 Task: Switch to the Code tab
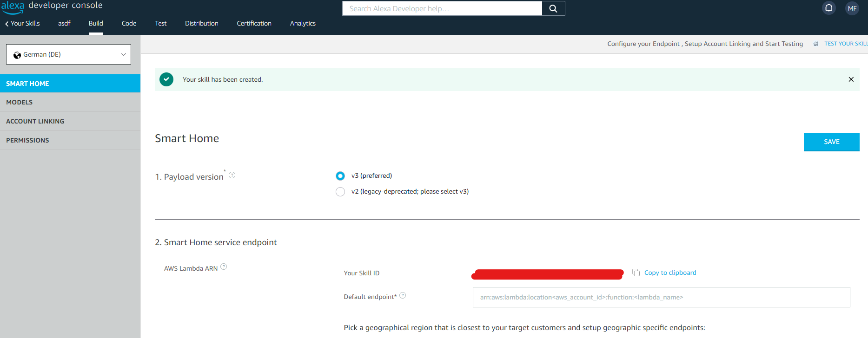click(129, 23)
